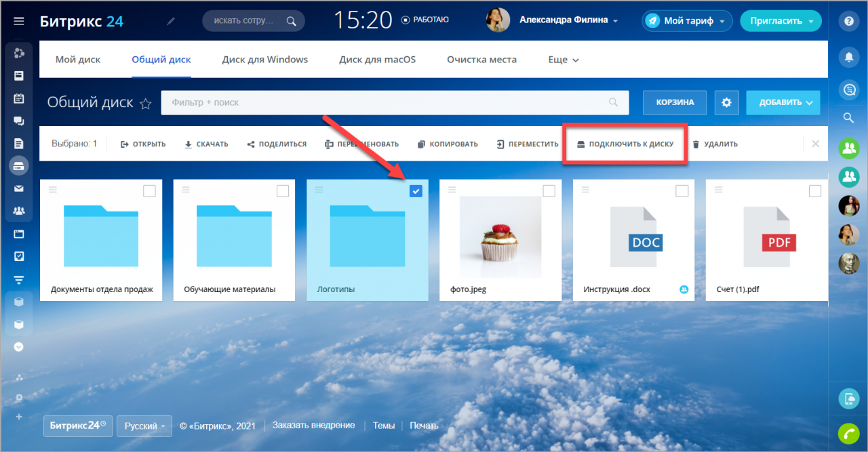Click the magnifier in employee search box
This screenshot has width=868, height=452.
(x=292, y=21)
